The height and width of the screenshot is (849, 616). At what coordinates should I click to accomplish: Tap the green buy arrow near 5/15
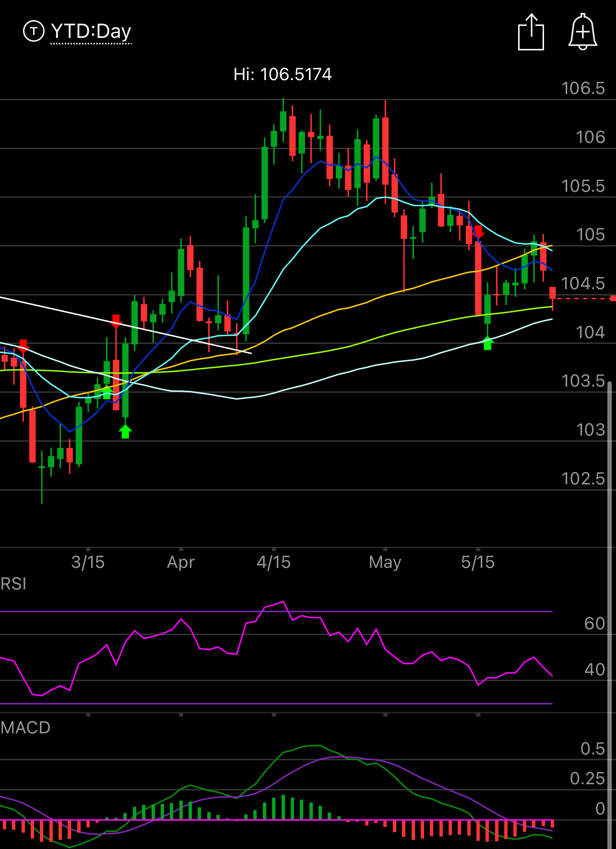(x=487, y=343)
